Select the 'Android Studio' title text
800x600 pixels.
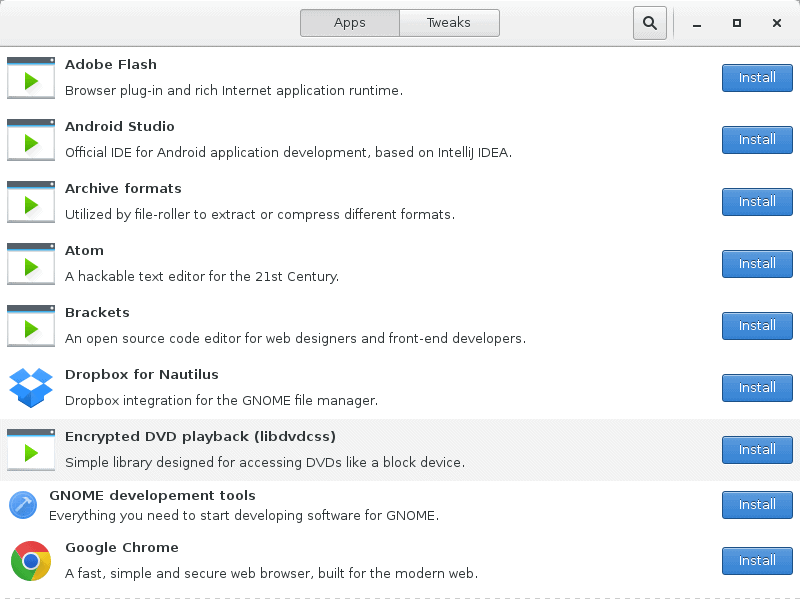(x=120, y=127)
